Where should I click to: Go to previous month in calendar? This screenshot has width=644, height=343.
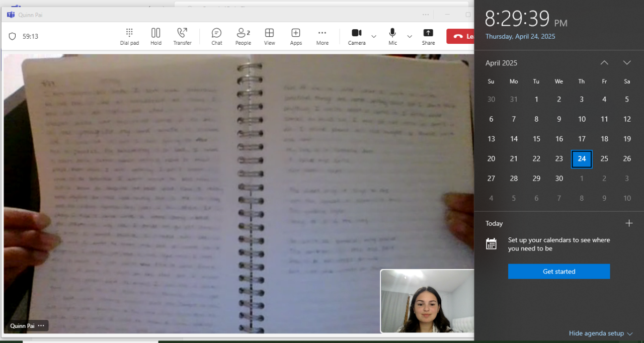pyautogui.click(x=604, y=63)
